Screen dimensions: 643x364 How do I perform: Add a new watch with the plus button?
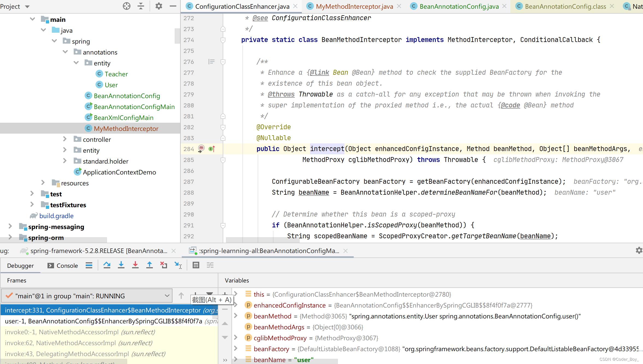coord(225,293)
